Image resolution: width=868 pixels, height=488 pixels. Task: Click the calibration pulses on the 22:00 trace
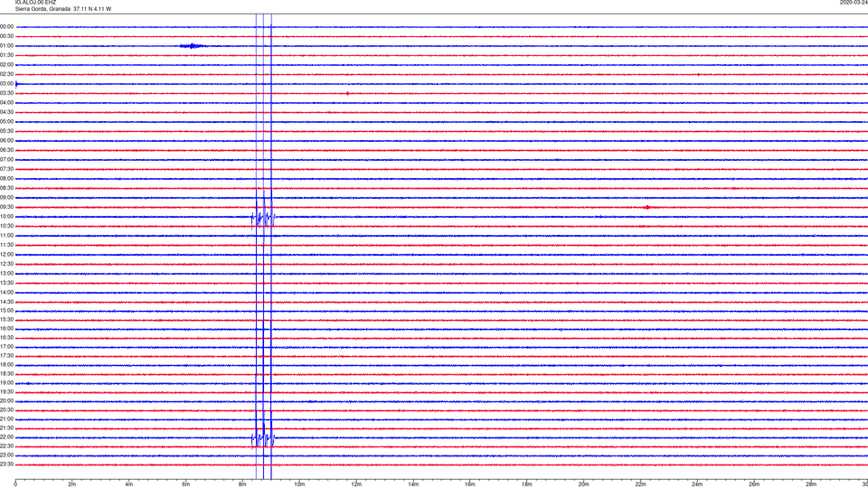click(263, 439)
